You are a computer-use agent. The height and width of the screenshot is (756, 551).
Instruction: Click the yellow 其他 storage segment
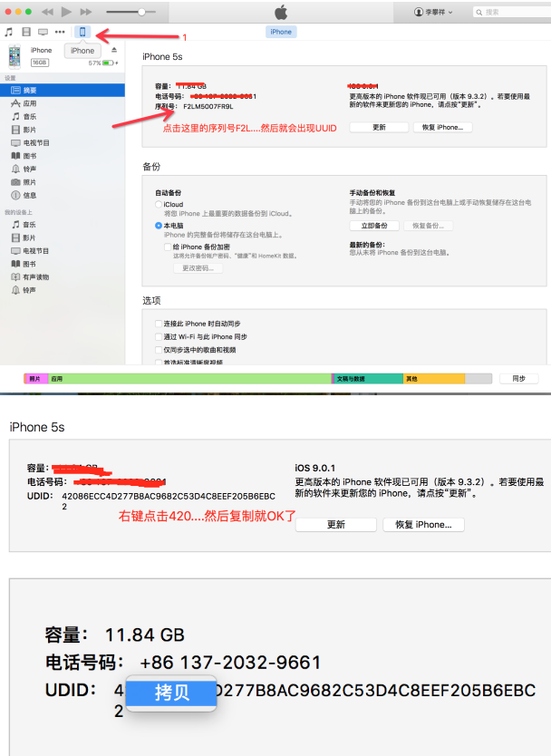pos(434,379)
